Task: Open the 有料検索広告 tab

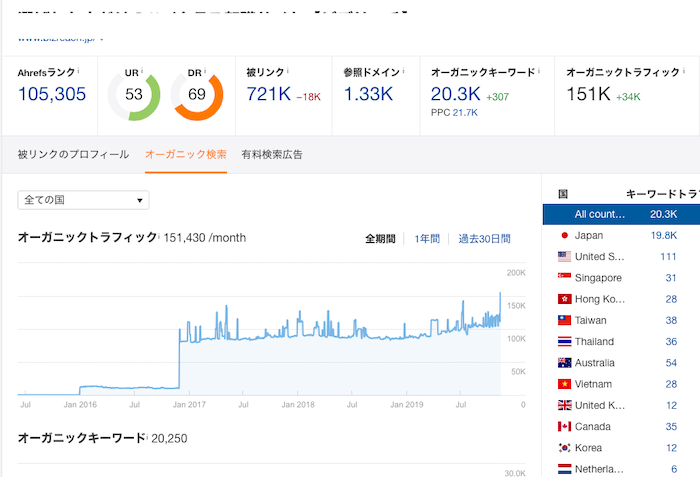Action: click(x=272, y=155)
